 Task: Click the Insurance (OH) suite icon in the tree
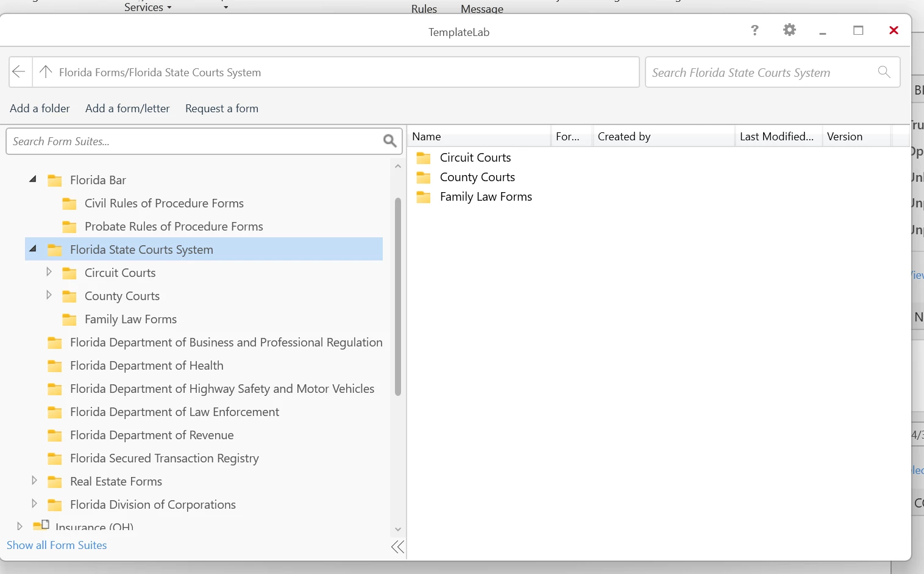point(41,525)
